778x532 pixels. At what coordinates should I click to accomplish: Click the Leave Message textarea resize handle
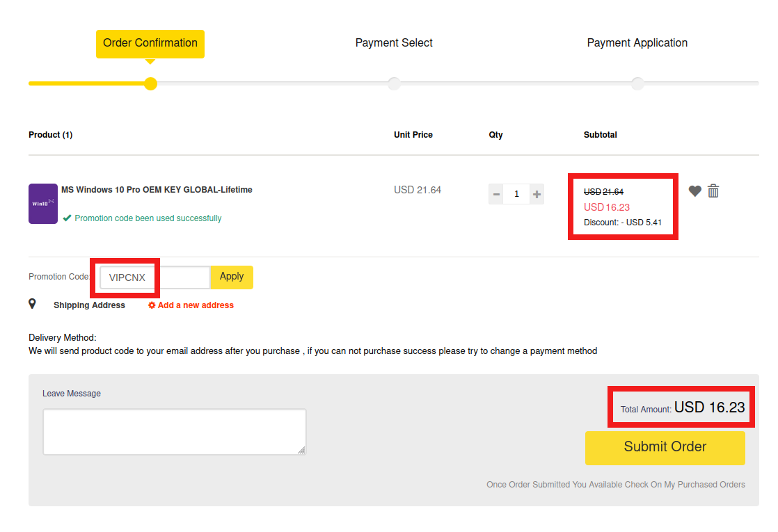pos(302,450)
